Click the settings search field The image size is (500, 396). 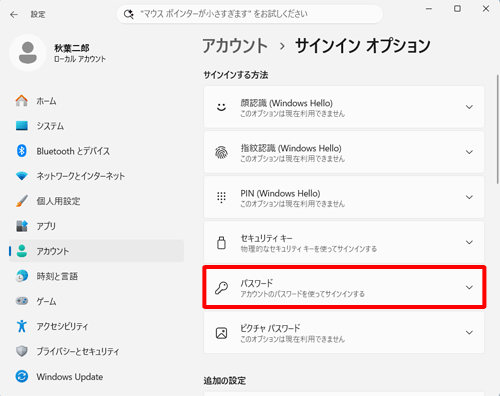[250, 14]
